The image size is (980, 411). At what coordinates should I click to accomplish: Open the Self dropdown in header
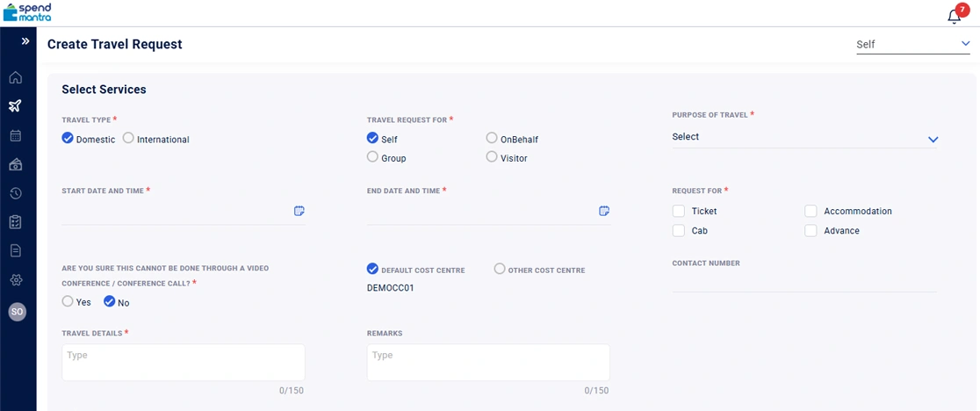click(913, 44)
